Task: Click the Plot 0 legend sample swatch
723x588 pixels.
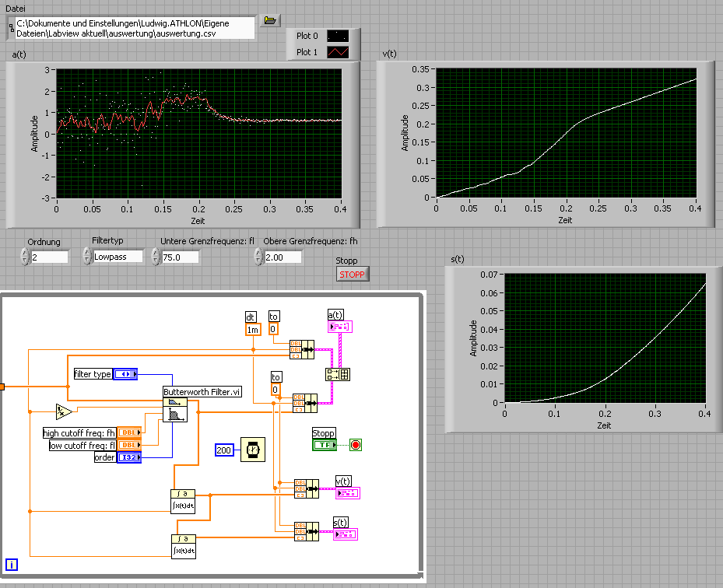Action: click(x=338, y=36)
